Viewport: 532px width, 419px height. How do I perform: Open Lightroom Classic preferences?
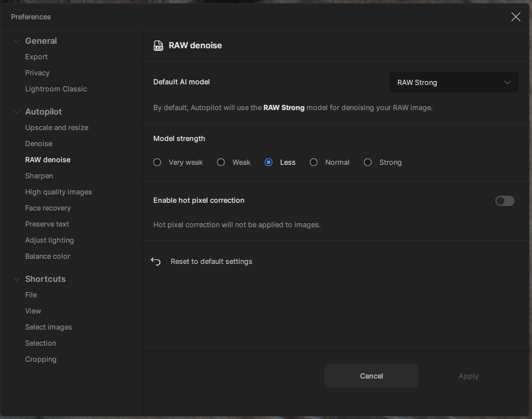coord(56,89)
